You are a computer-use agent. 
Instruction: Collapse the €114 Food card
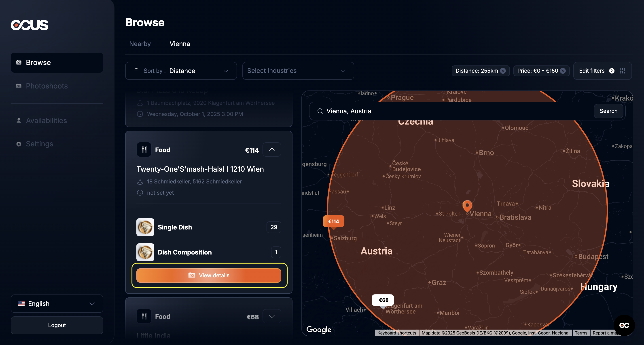coord(272,150)
